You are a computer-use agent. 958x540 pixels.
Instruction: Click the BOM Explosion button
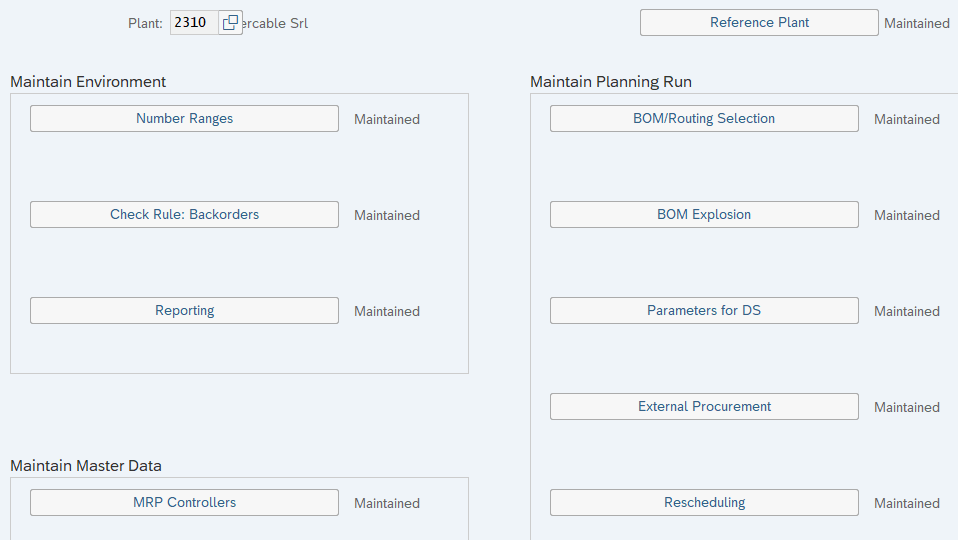(704, 215)
